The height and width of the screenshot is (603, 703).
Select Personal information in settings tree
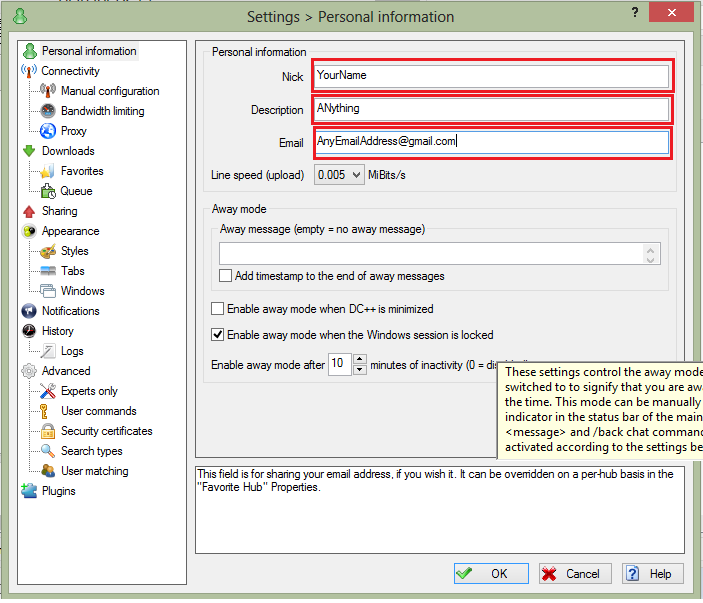[x=89, y=51]
